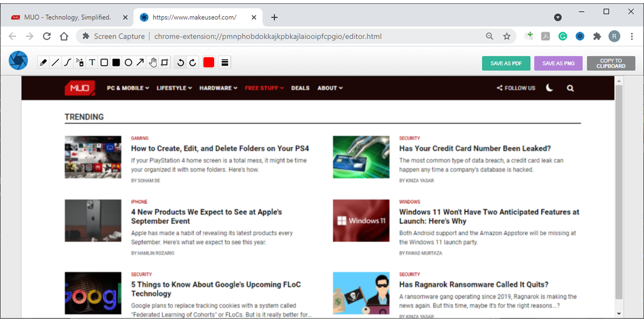Open the credit card leak article headline

[x=474, y=148]
